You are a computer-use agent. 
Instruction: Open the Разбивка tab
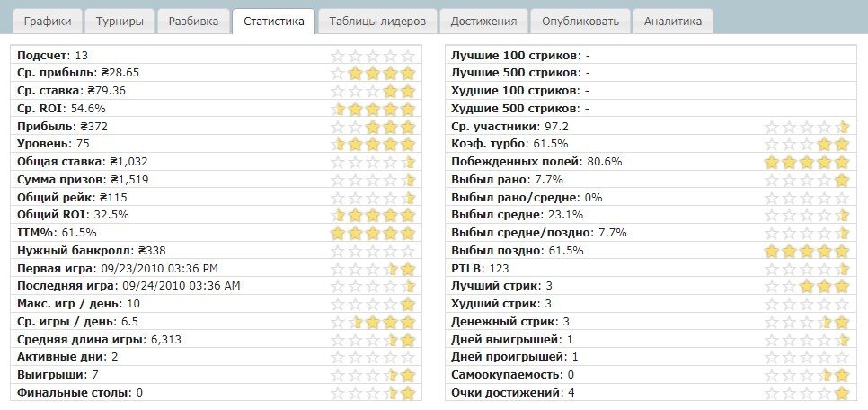(x=192, y=22)
